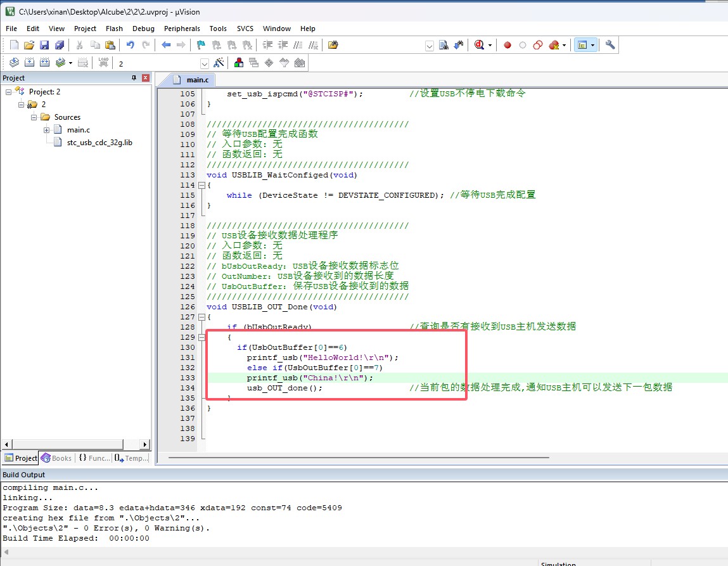Click Incremental Find binoculars icon
This screenshot has height=566, width=728.
tap(459, 45)
